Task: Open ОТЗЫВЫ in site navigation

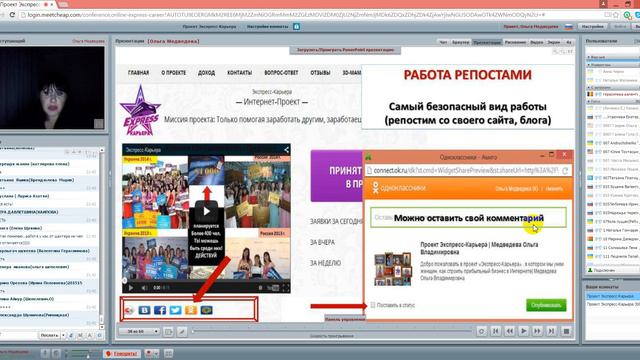Action: pos(320,73)
